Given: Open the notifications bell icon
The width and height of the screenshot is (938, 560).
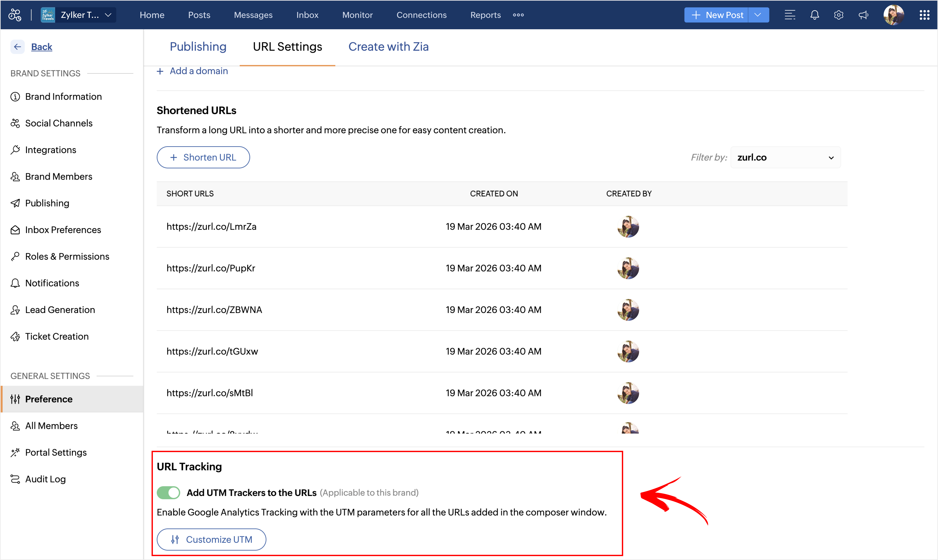Looking at the screenshot, I should click(815, 15).
